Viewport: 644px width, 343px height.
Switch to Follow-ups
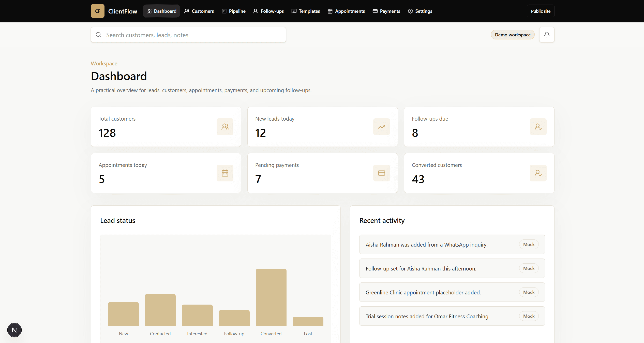click(268, 11)
